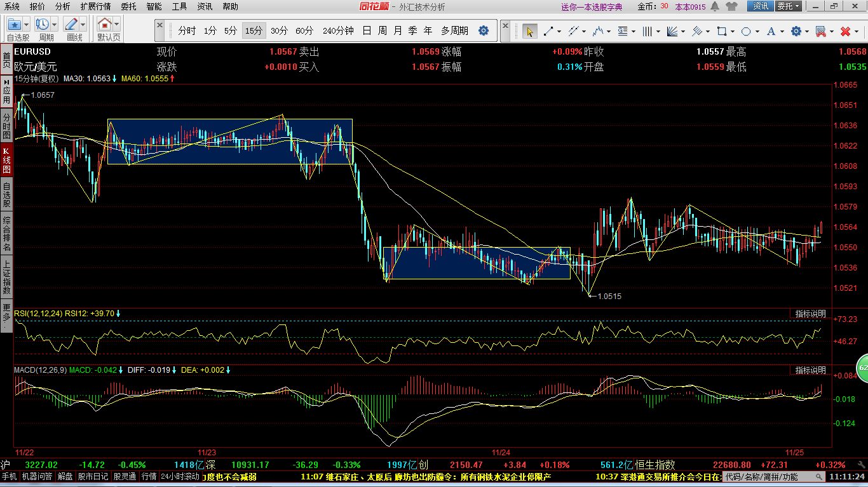Open the 综合排名 side tab
This screenshot has width=868, height=487.
pyautogui.click(x=6, y=232)
